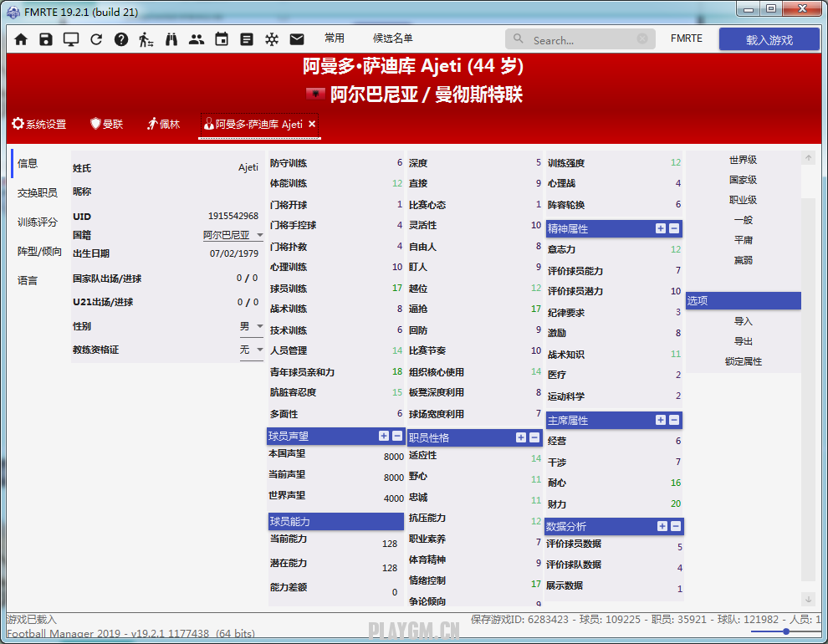Click the search magnifier icon
828x644 pixels.
click(x=518, y=38)
